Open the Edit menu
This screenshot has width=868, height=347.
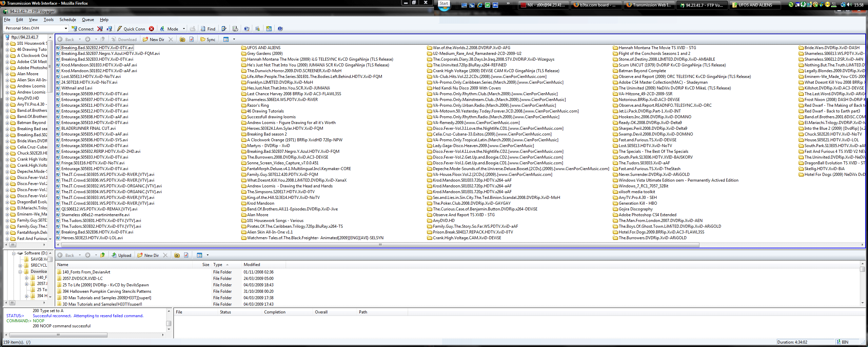coord(20,20)
